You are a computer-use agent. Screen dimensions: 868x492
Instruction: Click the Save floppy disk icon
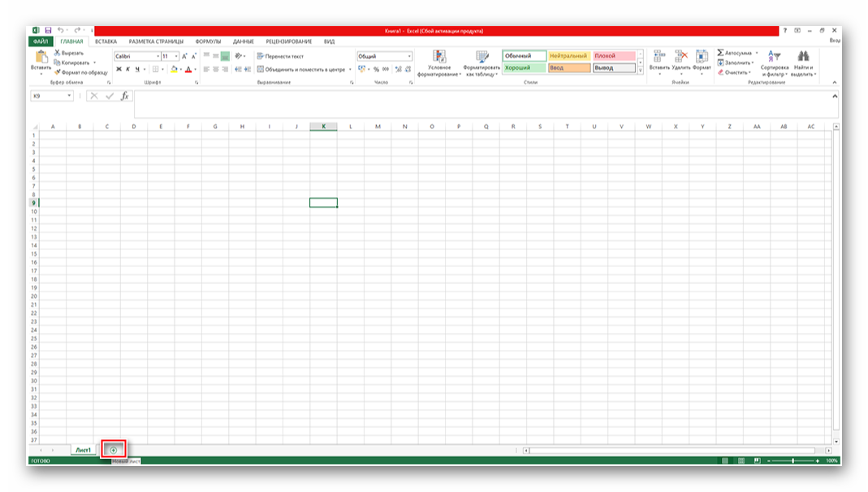tap(48, 30)
